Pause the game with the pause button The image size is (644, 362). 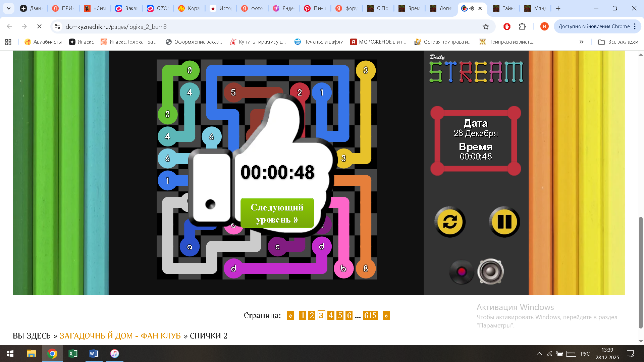click(x=504, y=222)
